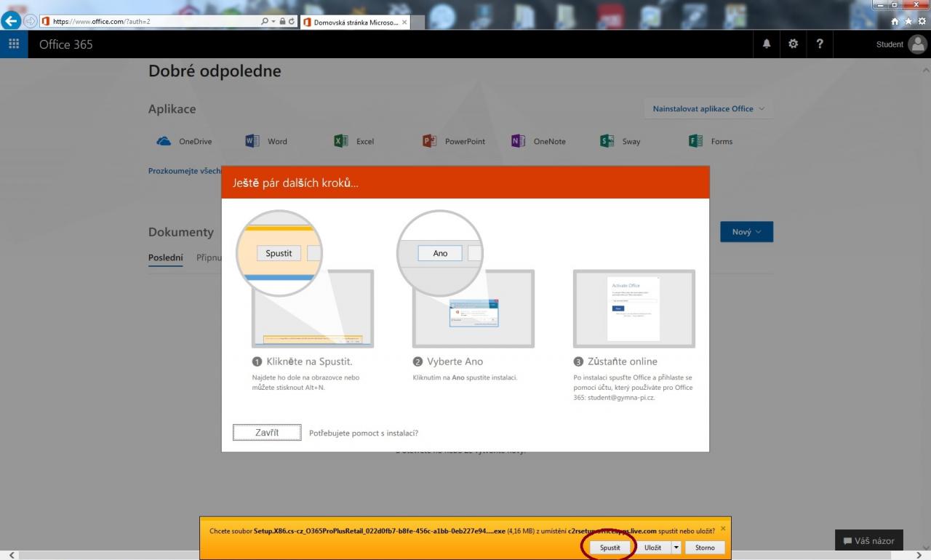This screenshot has width=931, height=560.
Task: Select the Poslední documents tab
Action: (x=166, y=257)
